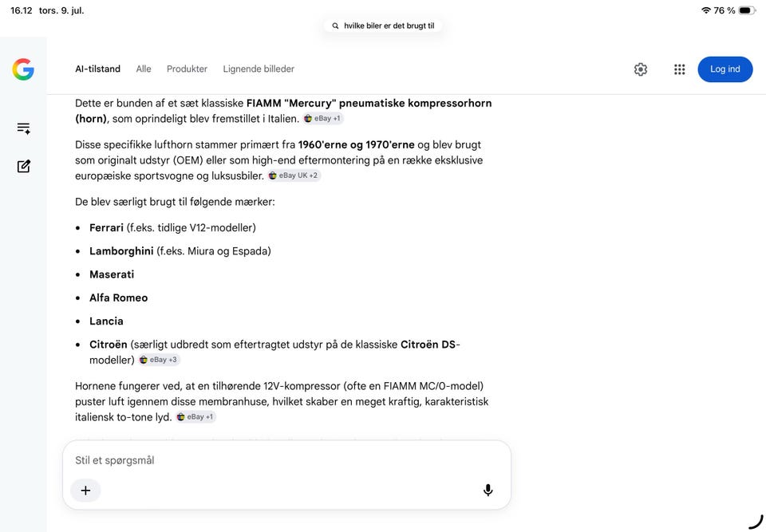Focus the Stil et spørgsmål input field
Screen dimensions: 766x532
(x=286, y=460)
